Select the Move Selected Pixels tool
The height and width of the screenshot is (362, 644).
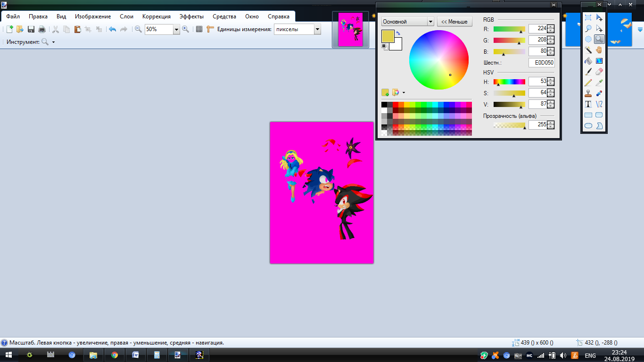coord(599,18)
